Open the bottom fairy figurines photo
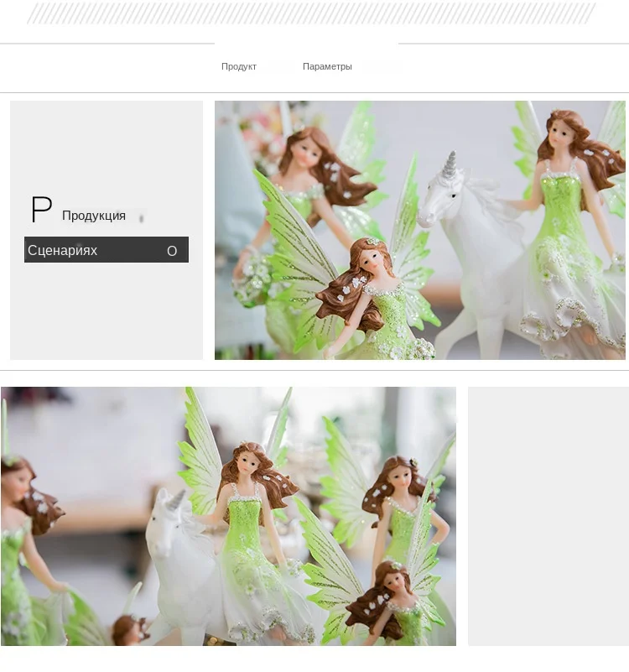 228,516
